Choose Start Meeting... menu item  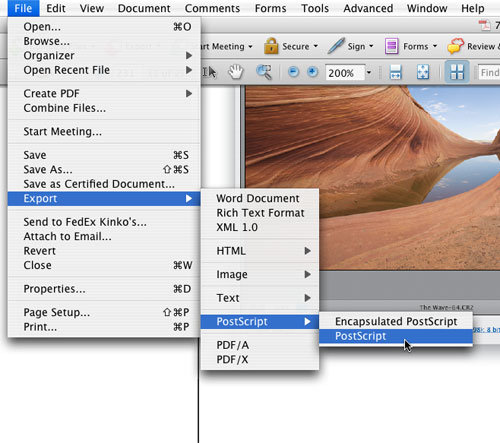click(104, 132)
